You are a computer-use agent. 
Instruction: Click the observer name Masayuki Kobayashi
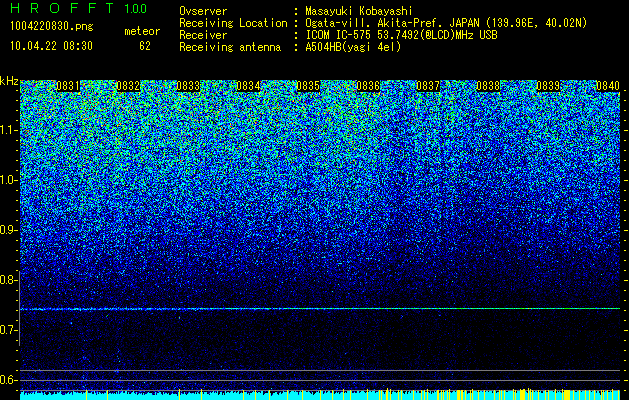359,11
